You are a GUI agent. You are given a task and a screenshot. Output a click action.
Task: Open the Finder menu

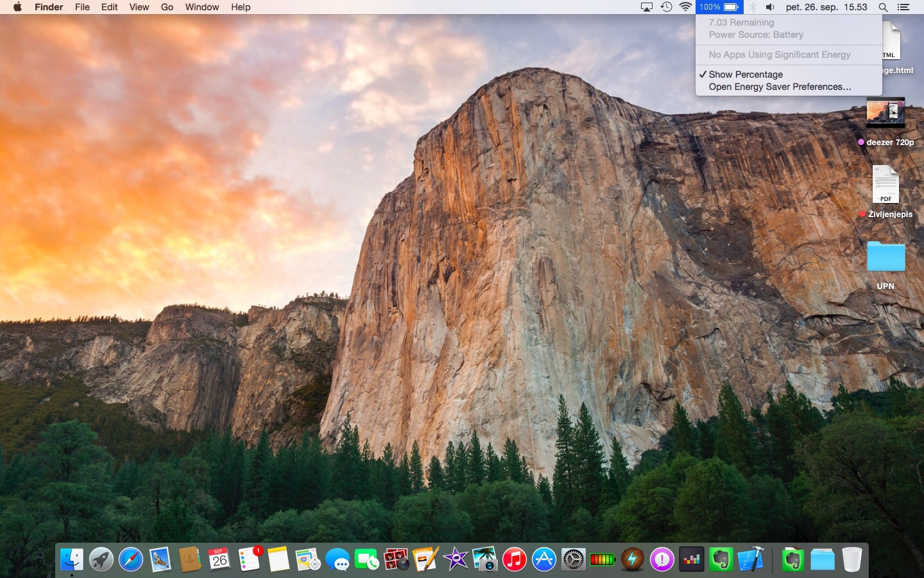tap(49, 7)
